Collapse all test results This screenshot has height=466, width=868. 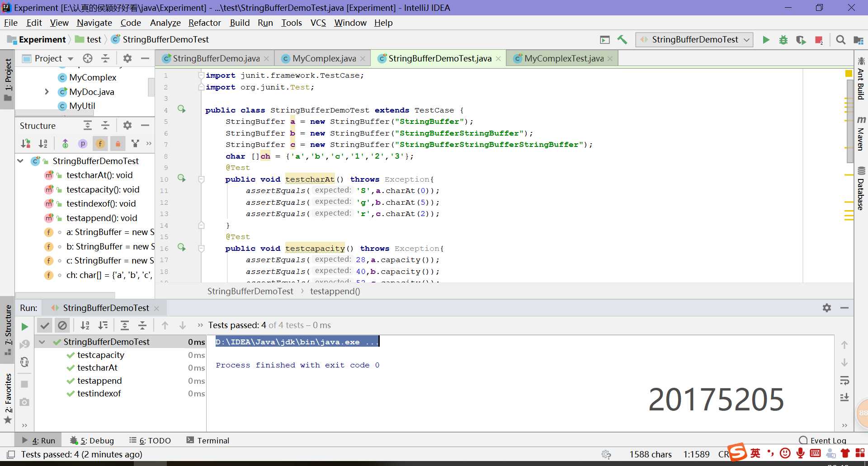point(142,325)
